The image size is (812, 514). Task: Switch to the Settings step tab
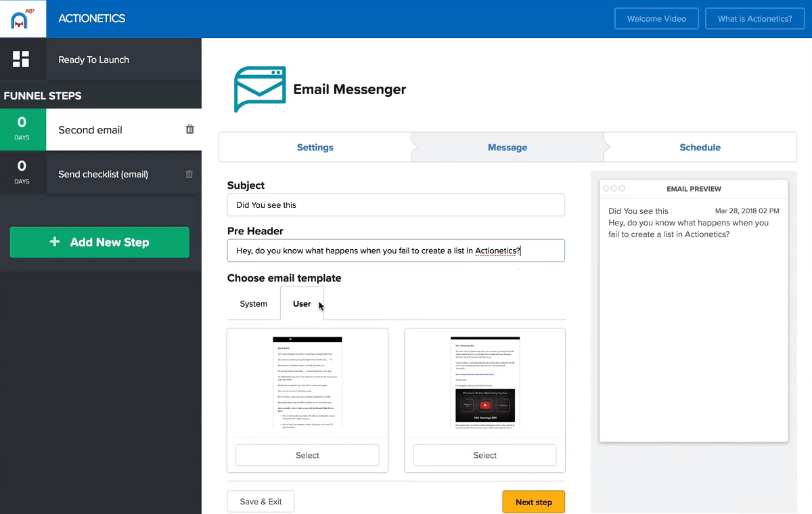coord(315,148)
